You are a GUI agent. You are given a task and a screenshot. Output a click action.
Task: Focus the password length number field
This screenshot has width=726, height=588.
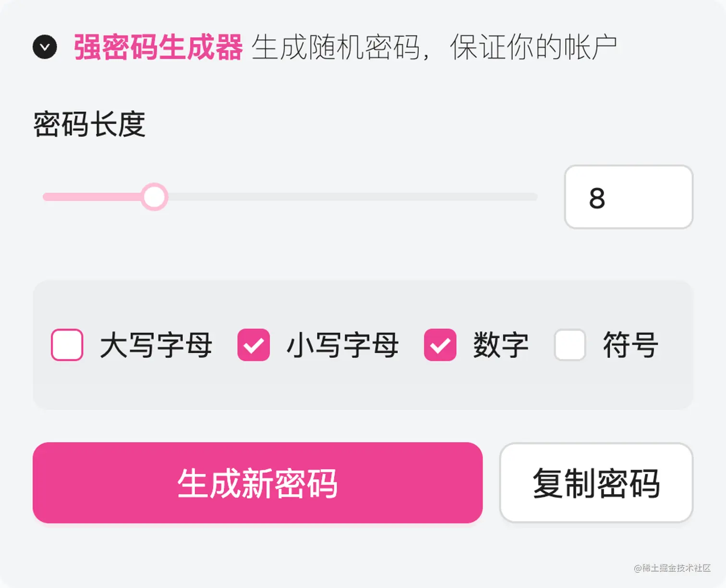(x=628, y=197)
